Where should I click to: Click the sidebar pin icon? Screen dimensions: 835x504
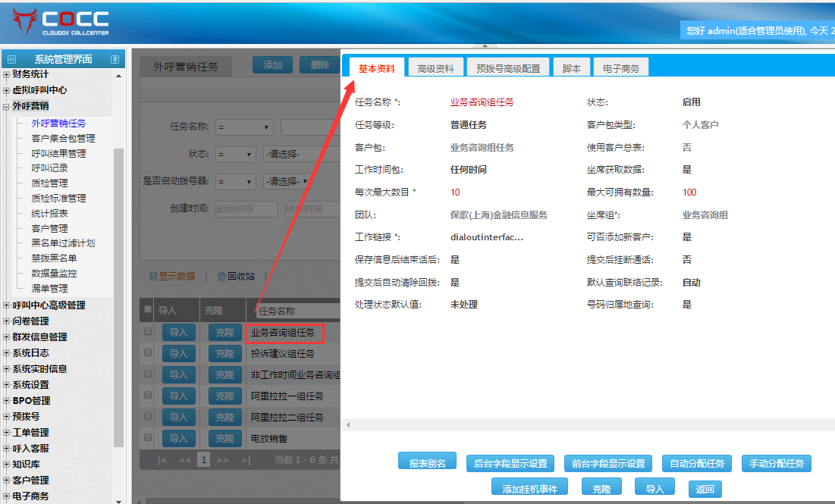point(115,59)
